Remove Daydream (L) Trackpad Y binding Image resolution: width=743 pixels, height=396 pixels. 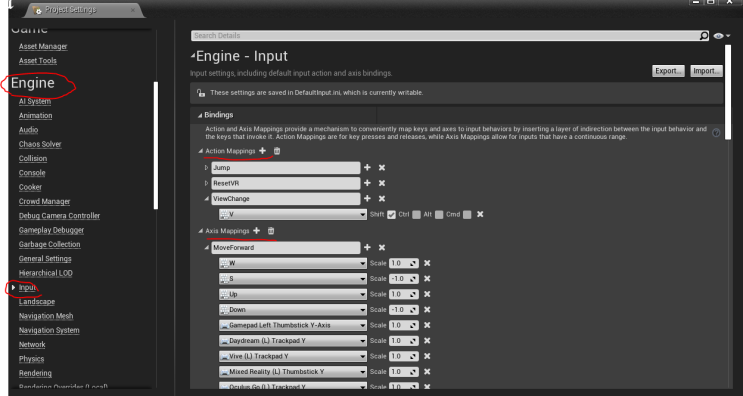[x=427, y=341]
